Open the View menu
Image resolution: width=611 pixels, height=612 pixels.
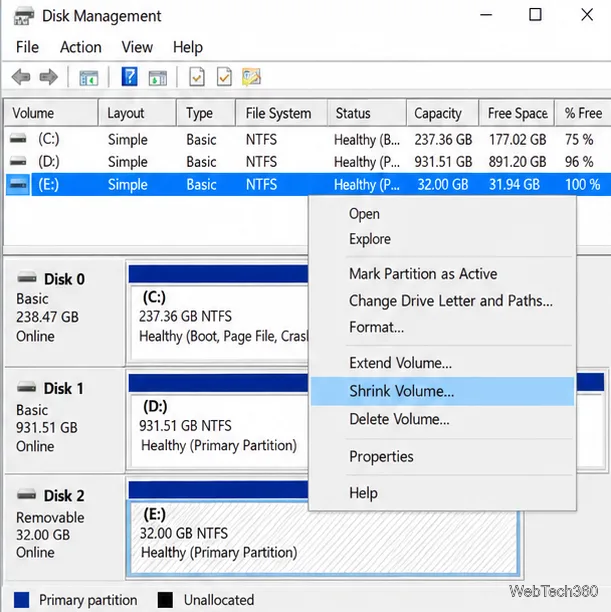[x=137, y=47]
